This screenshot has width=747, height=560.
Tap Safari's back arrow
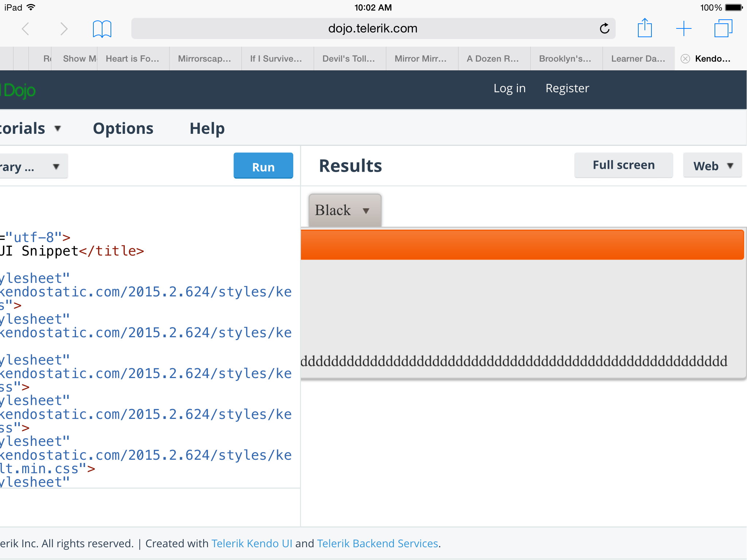click(x=26, y=28)
